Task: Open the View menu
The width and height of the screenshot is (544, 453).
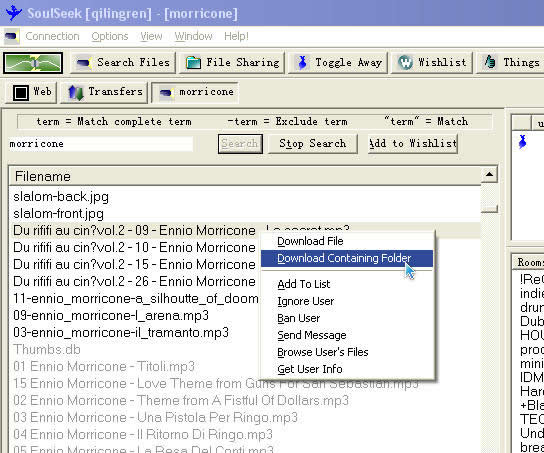Action: point(151,36)
